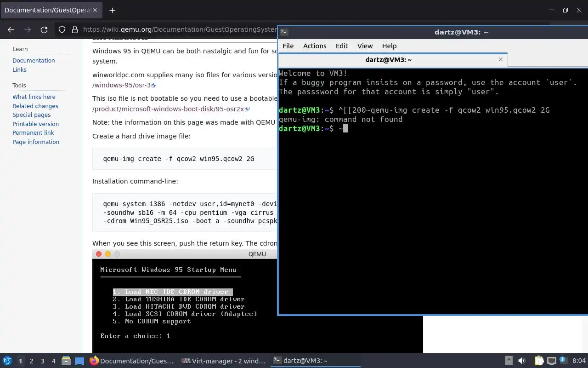Open a new browser tab with plus

[x=112, y=10]
